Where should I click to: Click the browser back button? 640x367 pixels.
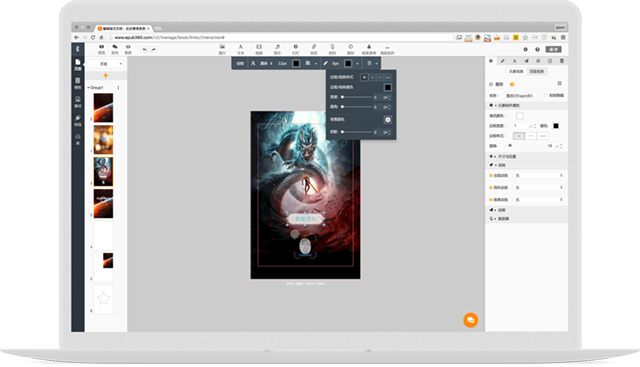pyautogui.click(x=76, y=37)
